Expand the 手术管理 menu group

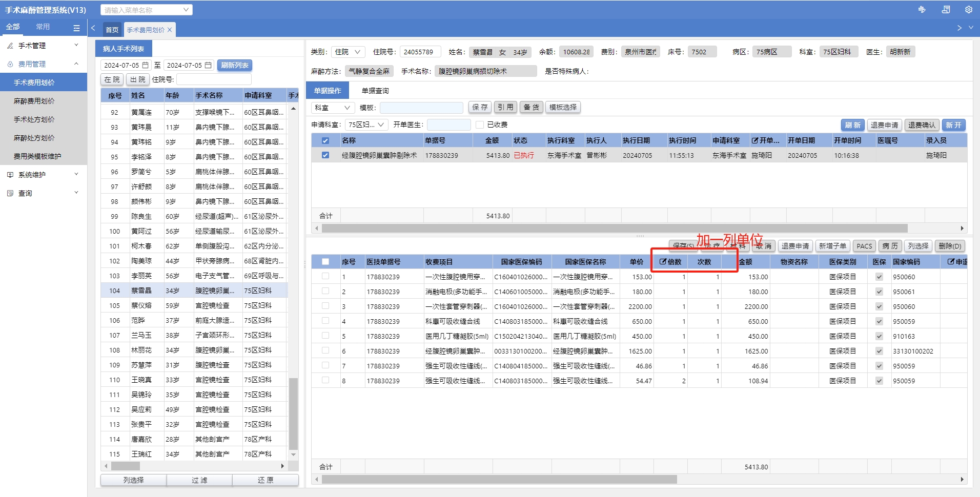tap(76, 46)
